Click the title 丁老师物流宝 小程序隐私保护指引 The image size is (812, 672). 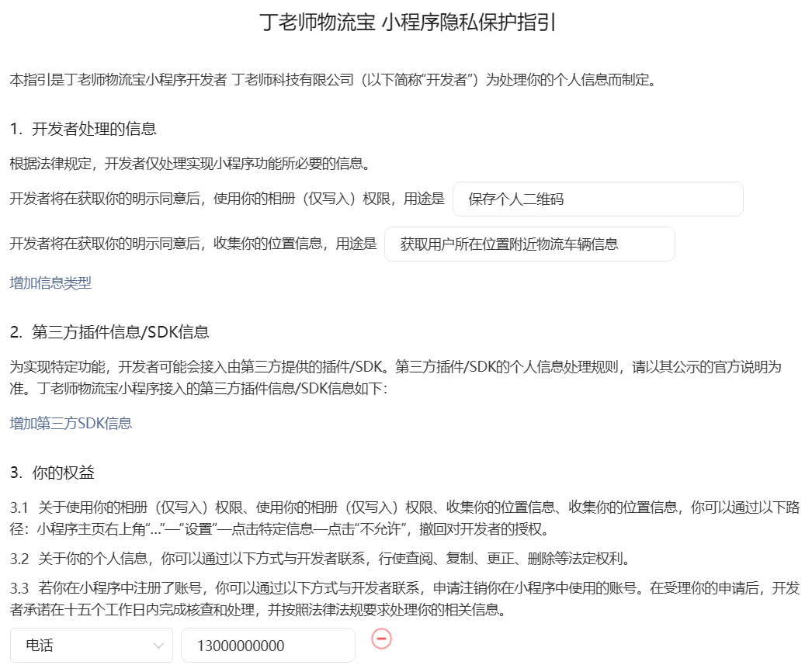pos(408,23)
